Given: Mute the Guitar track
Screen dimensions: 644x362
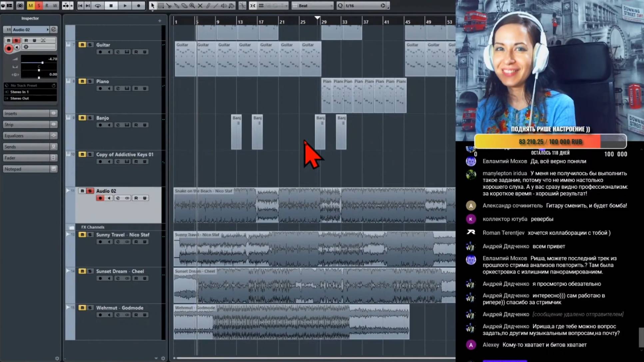Looking at the screenshot, I should tap(82, 45).
